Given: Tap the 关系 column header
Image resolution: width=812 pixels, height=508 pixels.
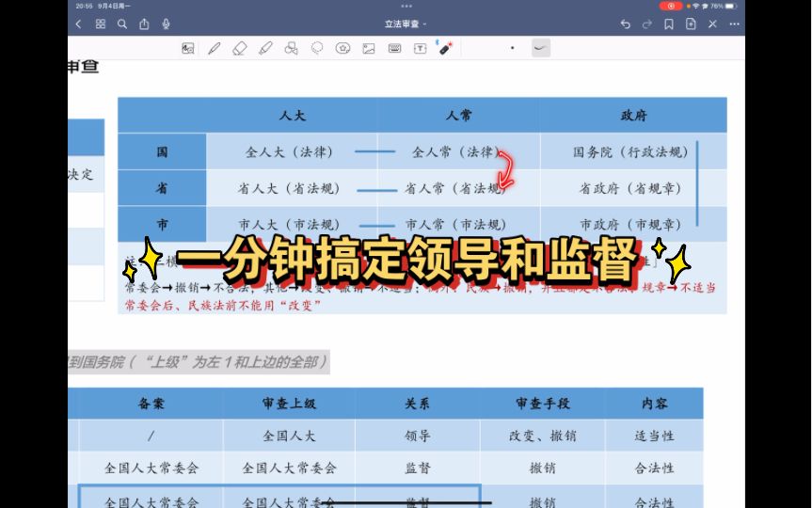Looking at the screenshot, I should 418,404.
